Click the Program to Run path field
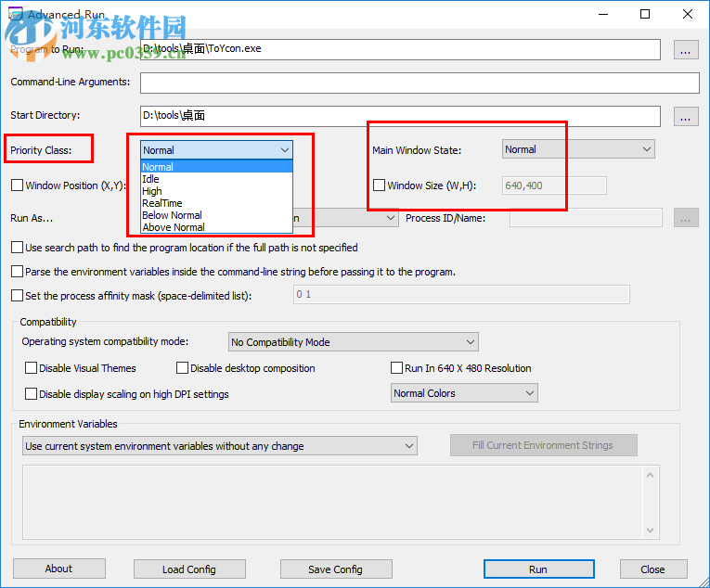The height and width of the screenshot is (588, 710). 400,49
